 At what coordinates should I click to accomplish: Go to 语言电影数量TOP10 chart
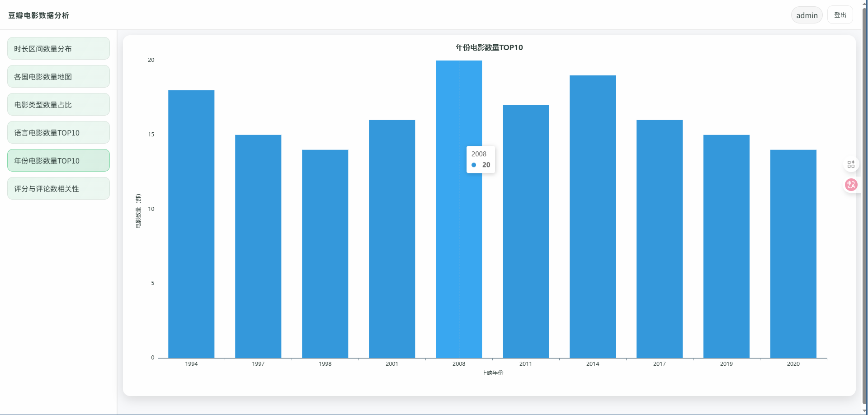[x=58, y=133]
